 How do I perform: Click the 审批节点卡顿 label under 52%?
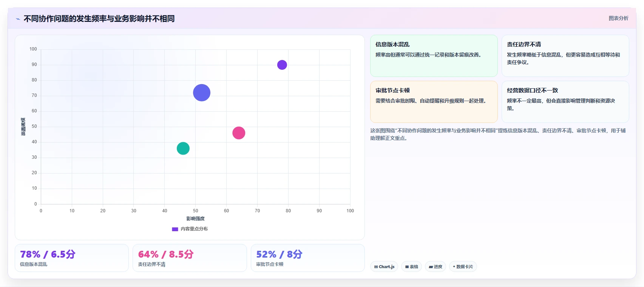270,264
